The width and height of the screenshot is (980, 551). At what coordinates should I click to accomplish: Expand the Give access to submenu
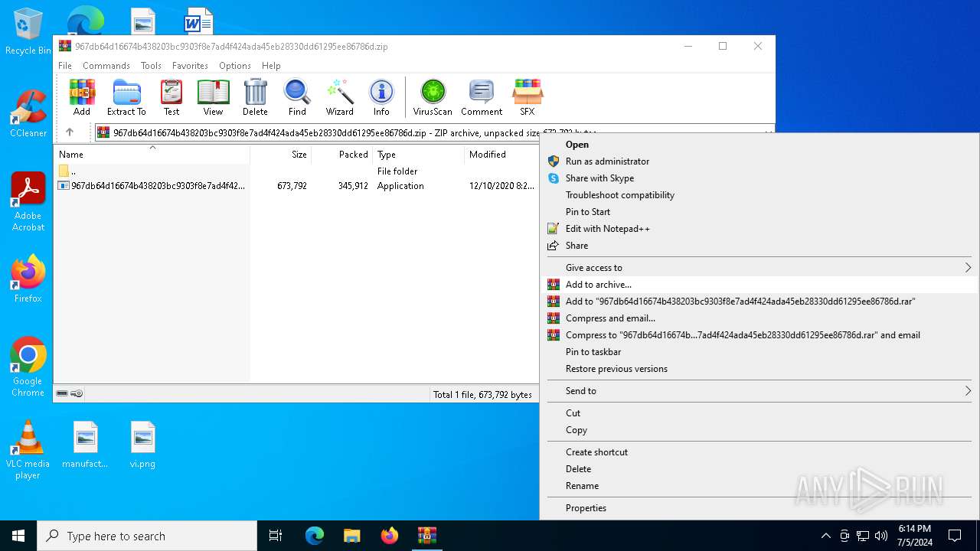pyautogui.click(x=759, y=267)
